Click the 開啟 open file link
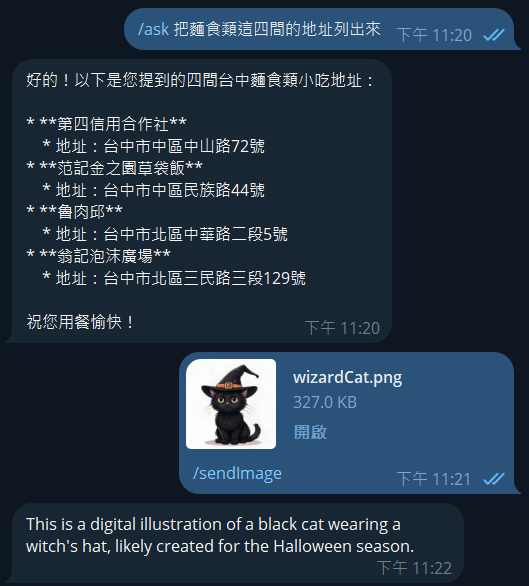This screenshot has width=529, height=586. (310, 432)
